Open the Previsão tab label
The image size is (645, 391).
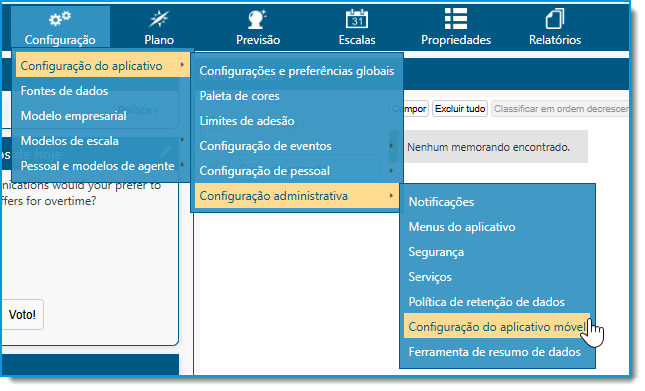coord(258,40)
